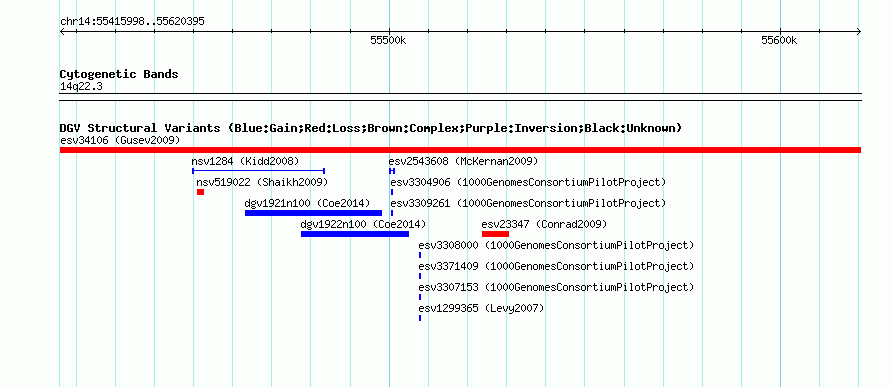Image resolution: width=890 pixels, height=387 pixels.
Task: Select the thin blue nsv1284 span bar
Action: pyautogui.click(x=258, y=170)
